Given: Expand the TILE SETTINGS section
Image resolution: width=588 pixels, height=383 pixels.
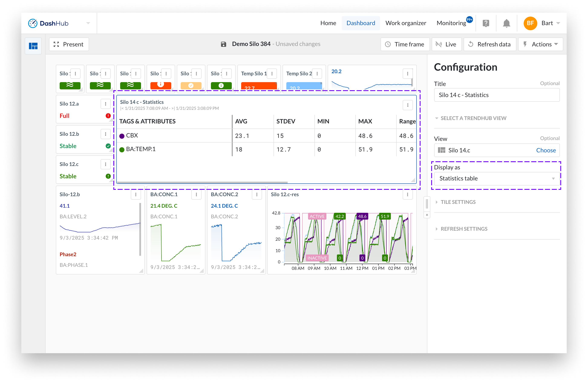Looking at the screenshot, I should coord(458,202).
